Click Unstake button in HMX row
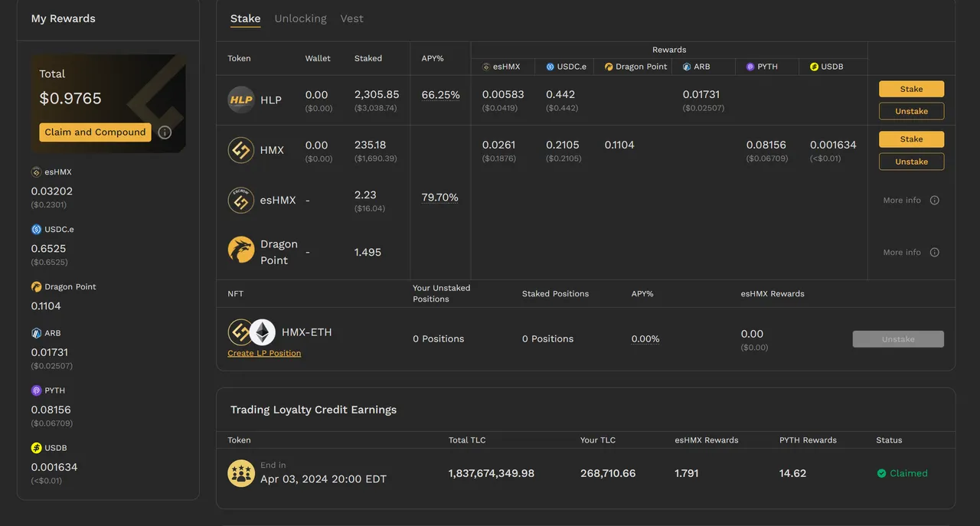 pos(911,162)
